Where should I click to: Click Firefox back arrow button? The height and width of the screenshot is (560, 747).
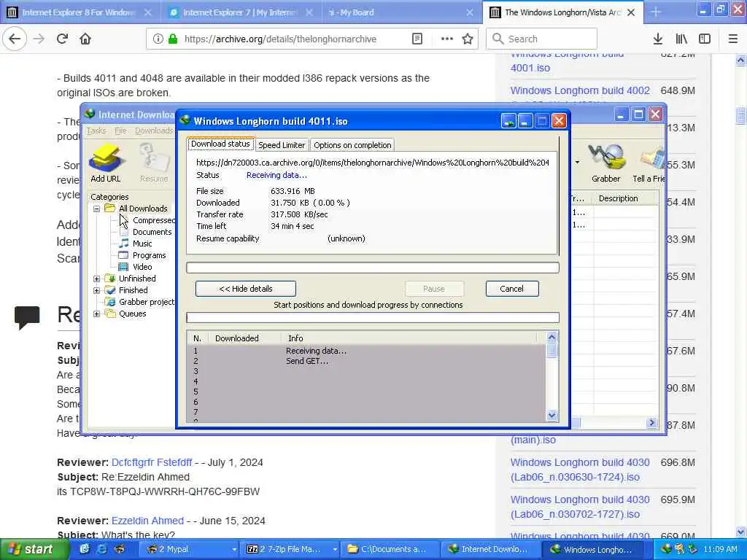coord(15,39)
